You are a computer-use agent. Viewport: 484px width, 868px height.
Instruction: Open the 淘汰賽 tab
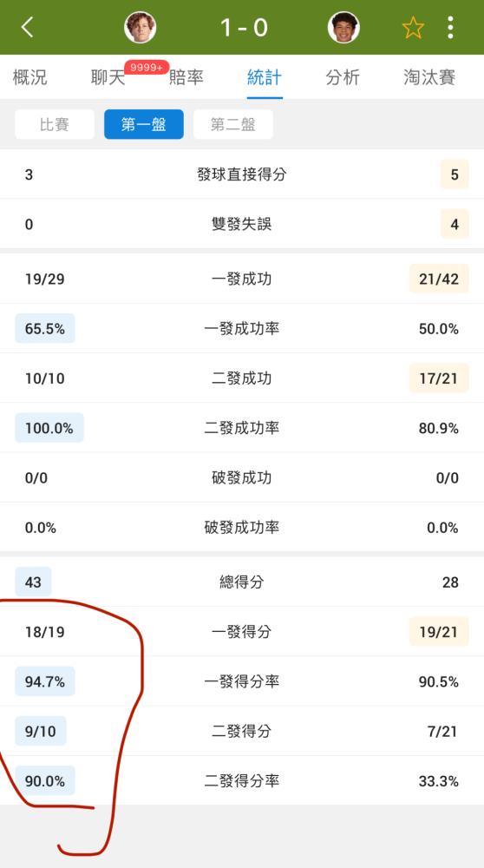point(430,77)
